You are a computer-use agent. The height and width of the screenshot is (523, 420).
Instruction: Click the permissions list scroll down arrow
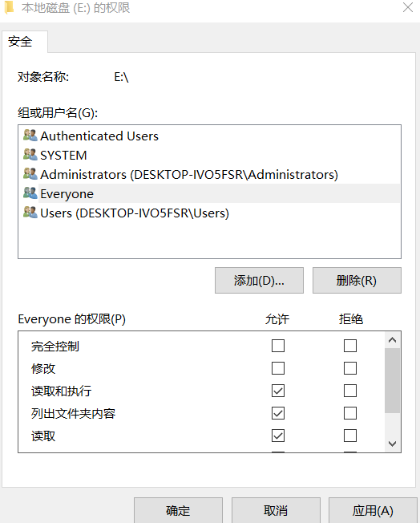click(392, 444)
